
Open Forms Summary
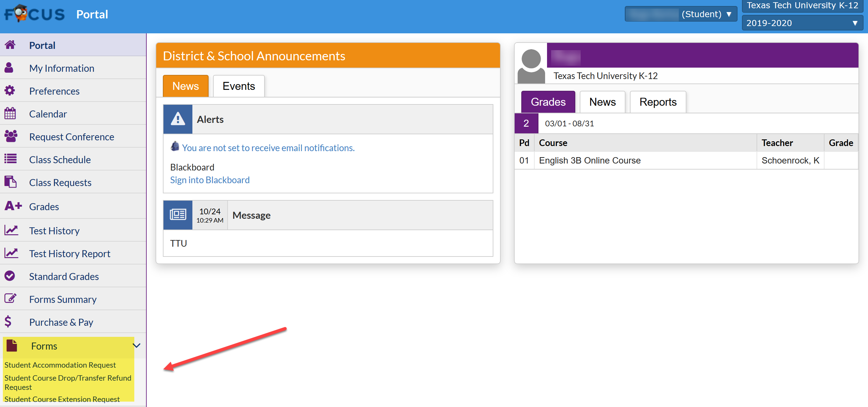pyautogui.click(x=73, y=299)
